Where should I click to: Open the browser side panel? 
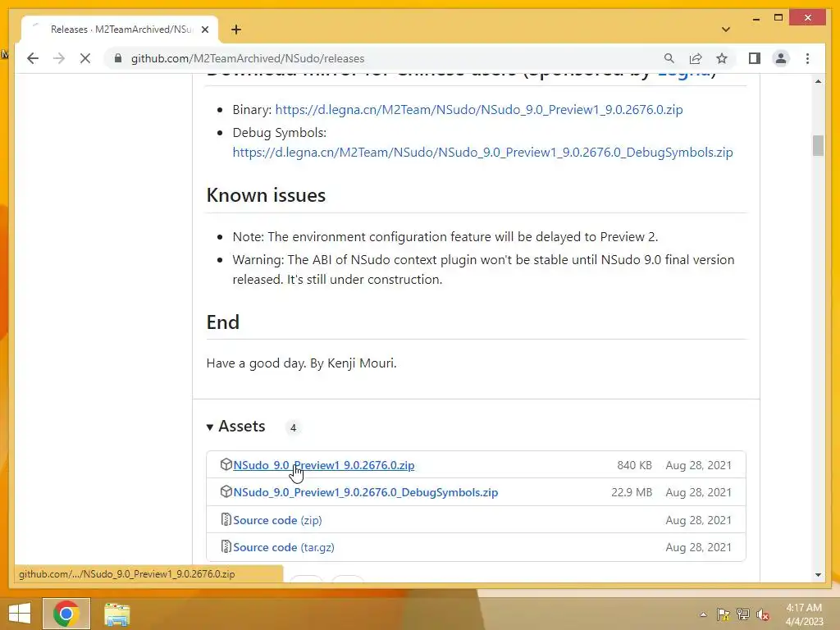(755, 58)
